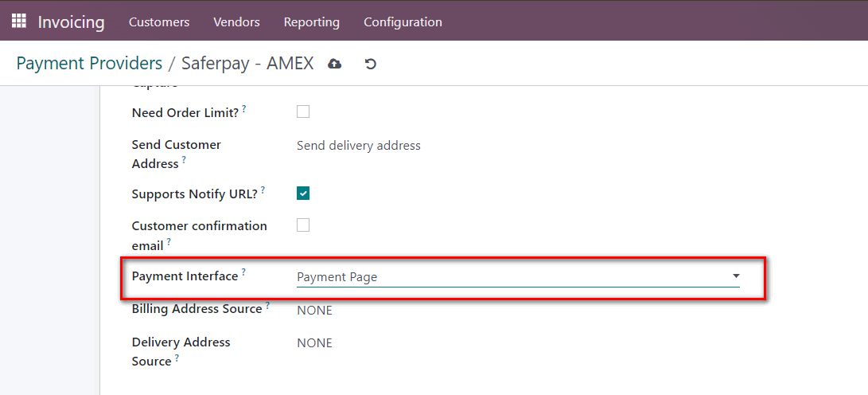Viewport: 868px width, 395px height.
Task: Click help tooltip beside Need Order Limit
Action: (x=244, y=109)
